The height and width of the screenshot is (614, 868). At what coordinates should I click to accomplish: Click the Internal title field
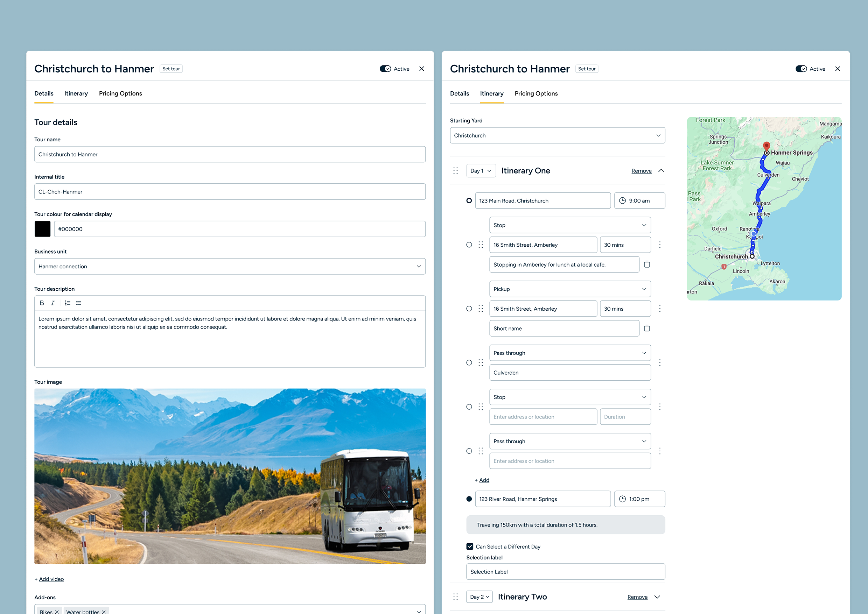point(230,192)
